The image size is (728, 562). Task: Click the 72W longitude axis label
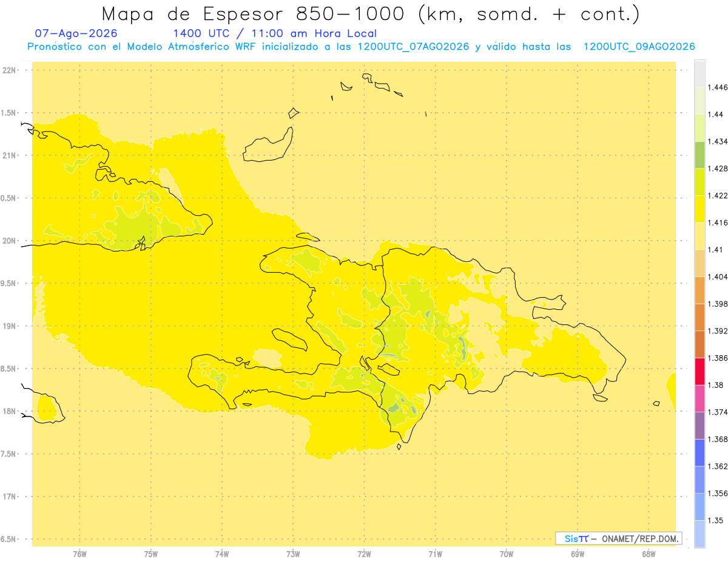tap(364, 554)
